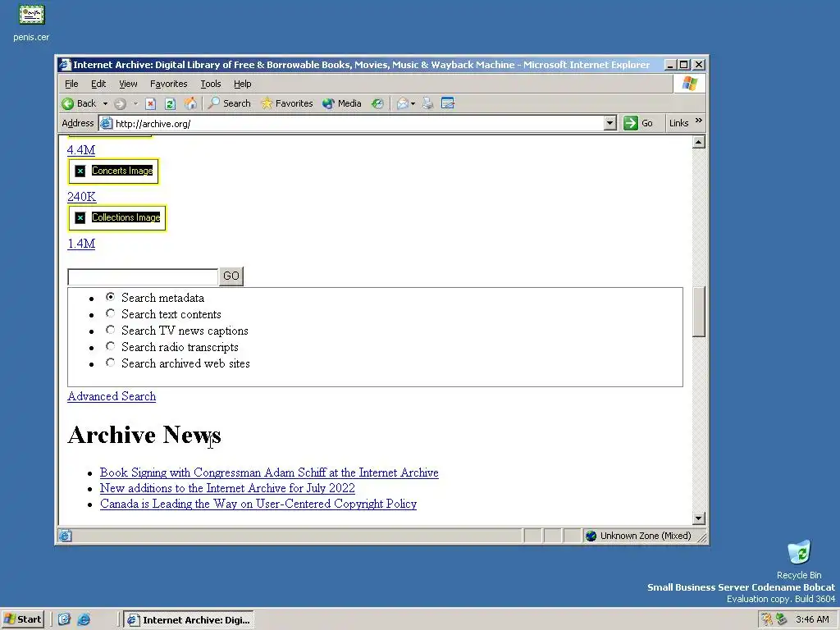Open the Edit menu

pyautogui.click(x=98, y=84)
